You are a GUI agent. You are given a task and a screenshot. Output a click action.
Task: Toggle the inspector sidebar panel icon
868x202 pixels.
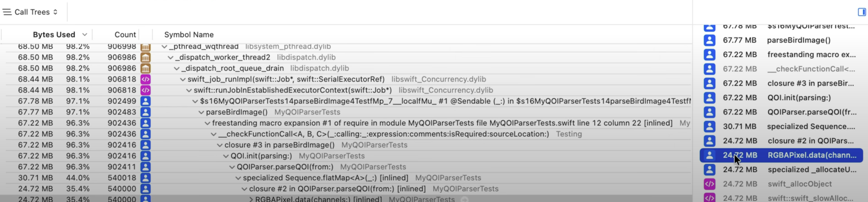862,12
